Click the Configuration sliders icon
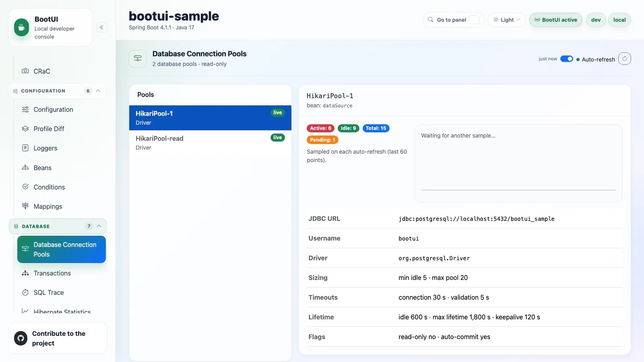Image resolution: width=644 pixels, height=362 pixels. (x=25, y=109)
